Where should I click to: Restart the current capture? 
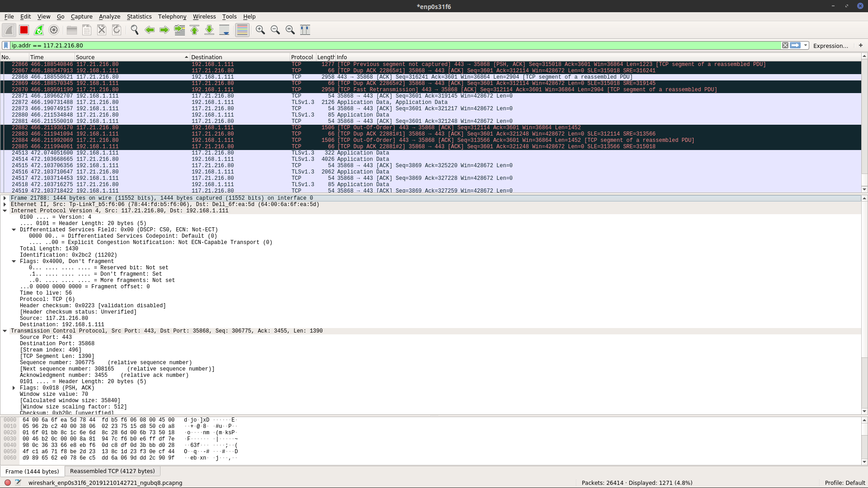coord(39,30)
